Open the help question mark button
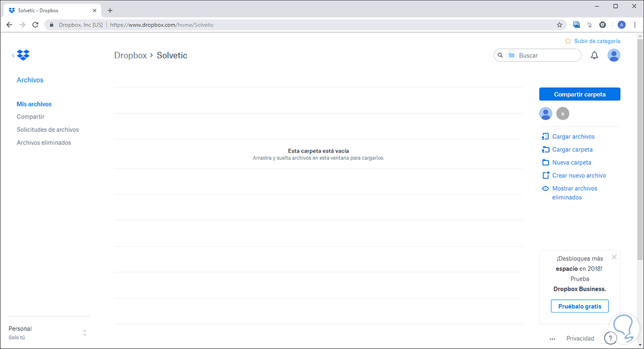The image size is (644, 349). pyautogui.click(x=610, y=338)
